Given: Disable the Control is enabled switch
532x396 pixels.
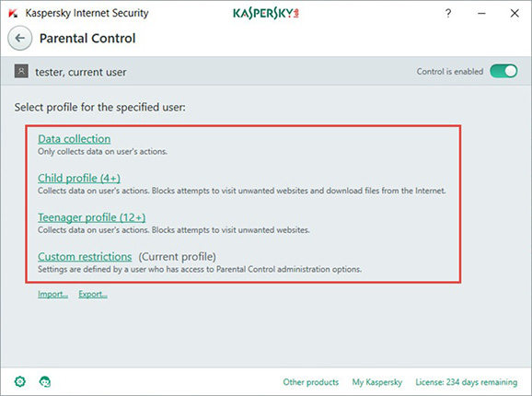Looking at the screenshot, I should [503, 71].
